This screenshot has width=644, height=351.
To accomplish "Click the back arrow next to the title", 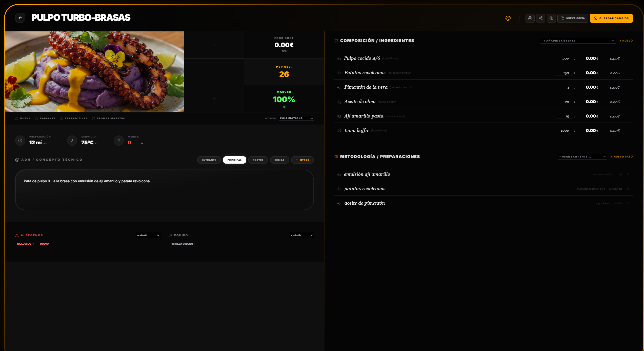I will [20, 18].
